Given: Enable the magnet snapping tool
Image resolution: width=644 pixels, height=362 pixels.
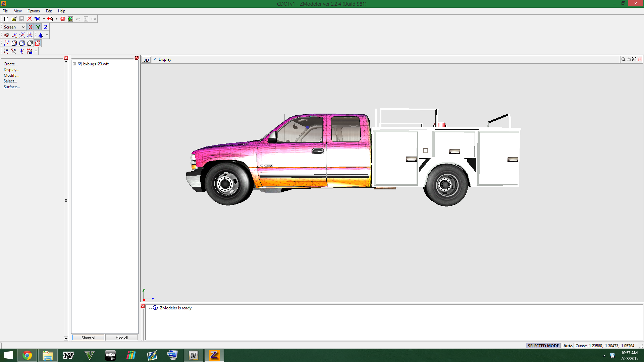Looking at the screenshot, I should pos(6,35).
